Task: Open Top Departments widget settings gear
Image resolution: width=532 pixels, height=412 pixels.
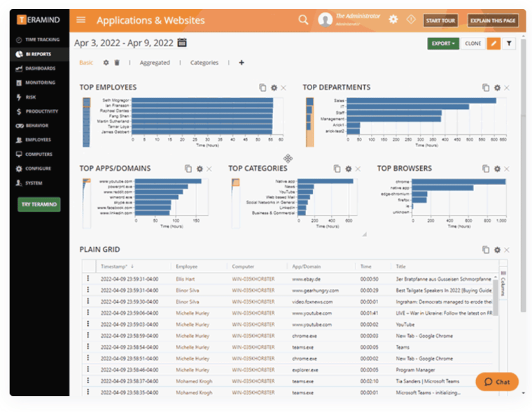Action: pos(497,88)
